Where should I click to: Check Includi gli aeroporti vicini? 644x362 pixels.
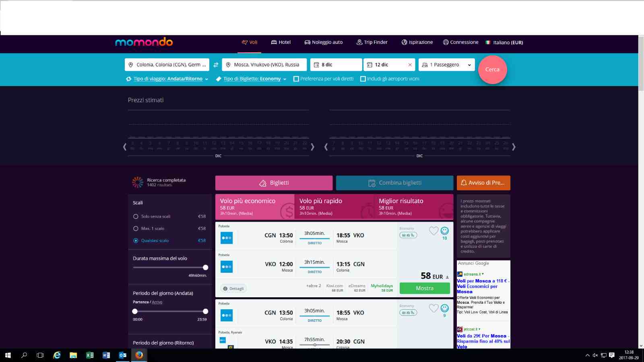[363, 79]
